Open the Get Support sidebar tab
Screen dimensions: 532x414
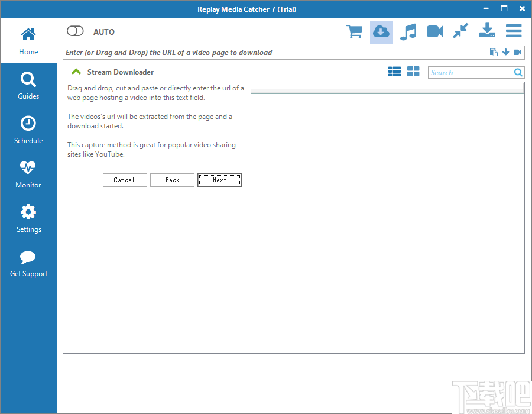(x=28, y=264)
